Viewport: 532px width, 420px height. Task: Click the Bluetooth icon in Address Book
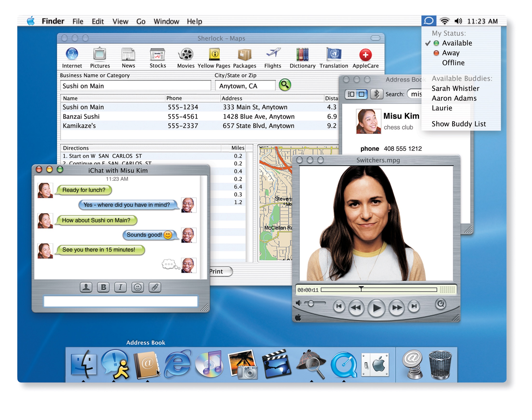coord(377,94)
